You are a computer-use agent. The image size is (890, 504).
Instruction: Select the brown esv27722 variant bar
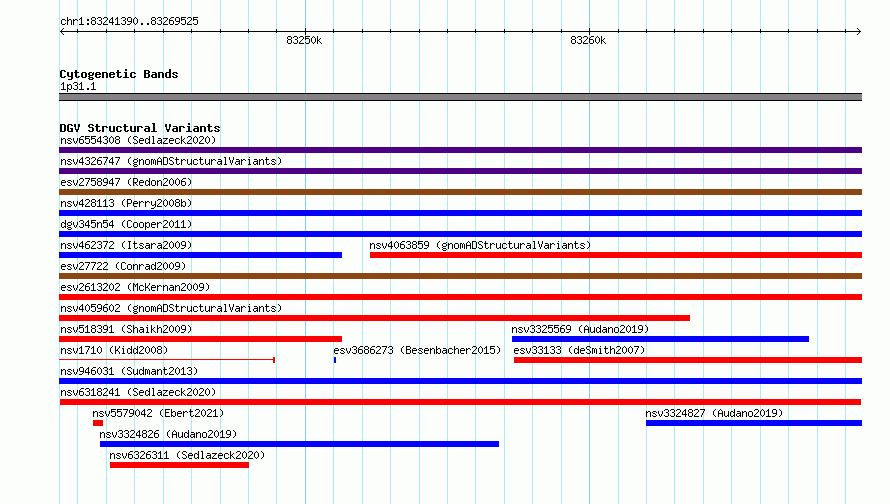[460, 276]
